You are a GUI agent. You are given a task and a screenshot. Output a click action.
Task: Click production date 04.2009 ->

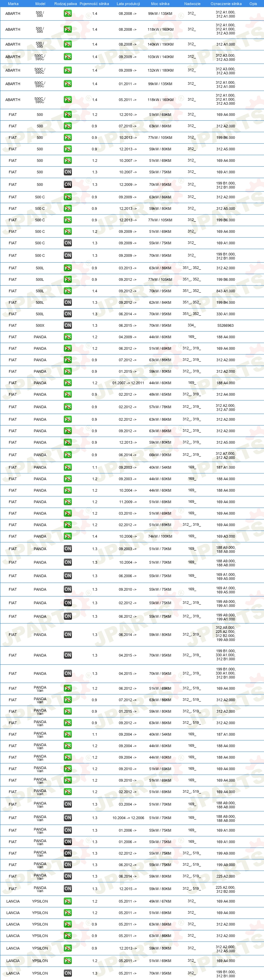click(128, 337)
